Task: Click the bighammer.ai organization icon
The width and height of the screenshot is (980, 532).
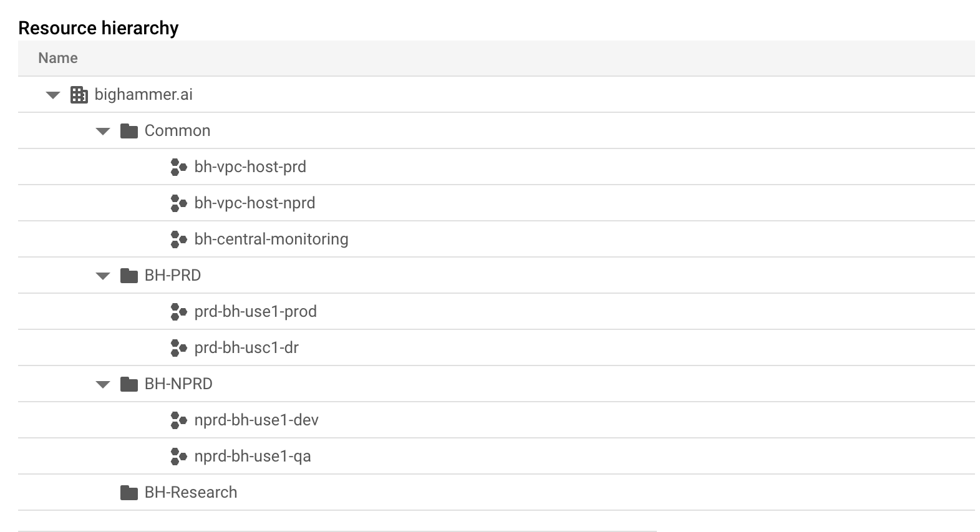Action: click(x=79, y=94)
